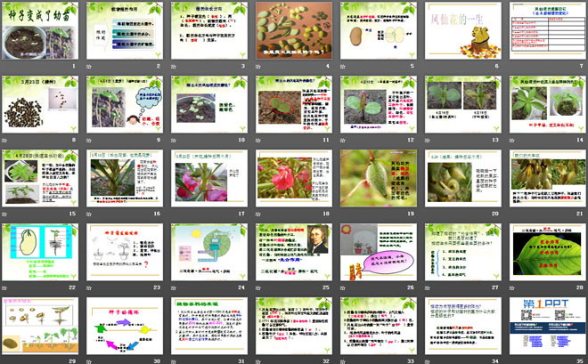Viewport: 588px width, 364px height.
Task: Click the animation star icon under slide 28
Action: (x=512, y=288)
